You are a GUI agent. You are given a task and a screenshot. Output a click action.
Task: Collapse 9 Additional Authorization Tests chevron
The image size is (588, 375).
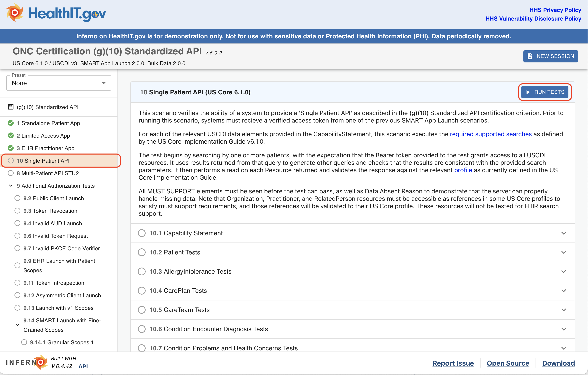pos(11,186)
